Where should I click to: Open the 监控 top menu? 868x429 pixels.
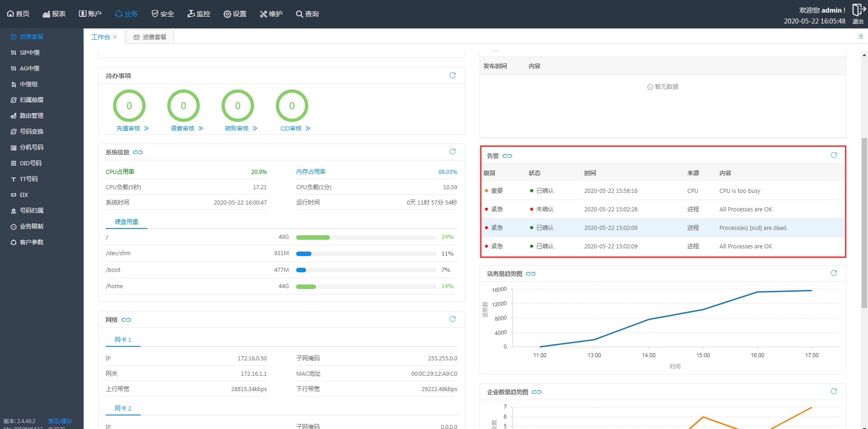[x=199, y=14]
